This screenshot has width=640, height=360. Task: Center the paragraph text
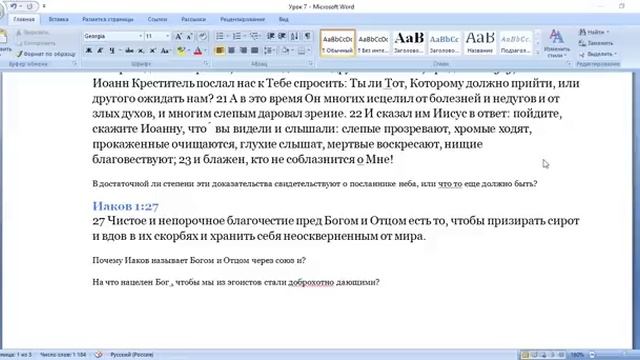(231, 51)
